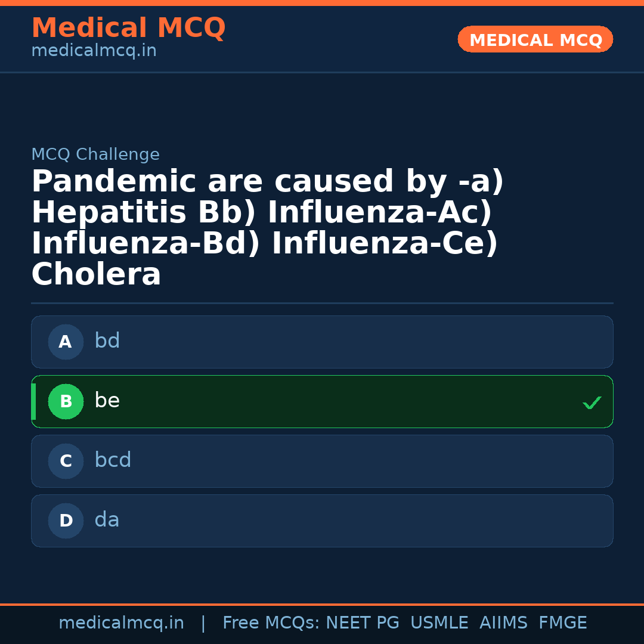Open the medicalmcq.in footer link
This screenshot has height=644, width=644.
click(122, 623)
